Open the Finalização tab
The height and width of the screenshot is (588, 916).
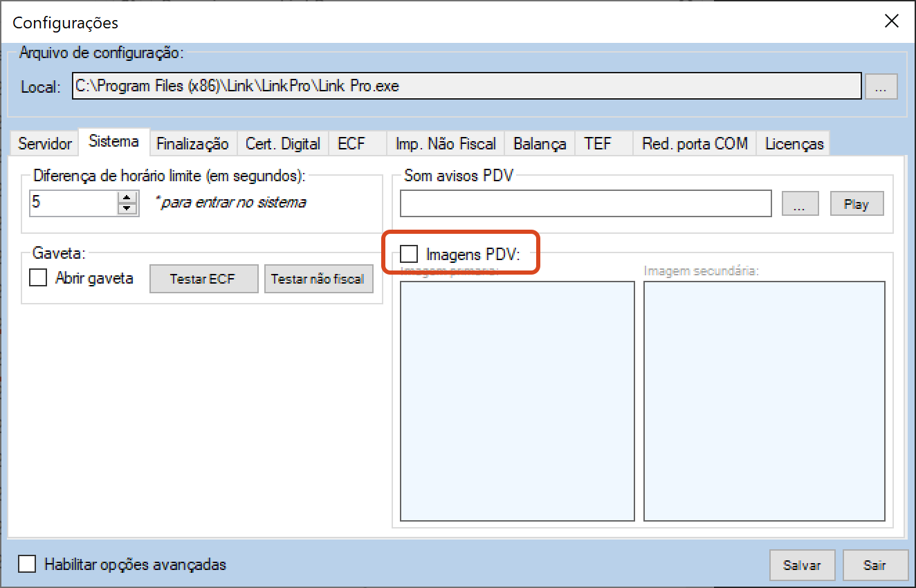coord(192,144)
